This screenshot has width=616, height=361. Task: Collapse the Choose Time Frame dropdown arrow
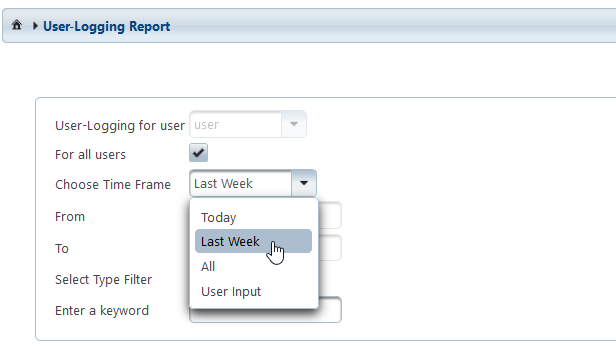[304, 183]
